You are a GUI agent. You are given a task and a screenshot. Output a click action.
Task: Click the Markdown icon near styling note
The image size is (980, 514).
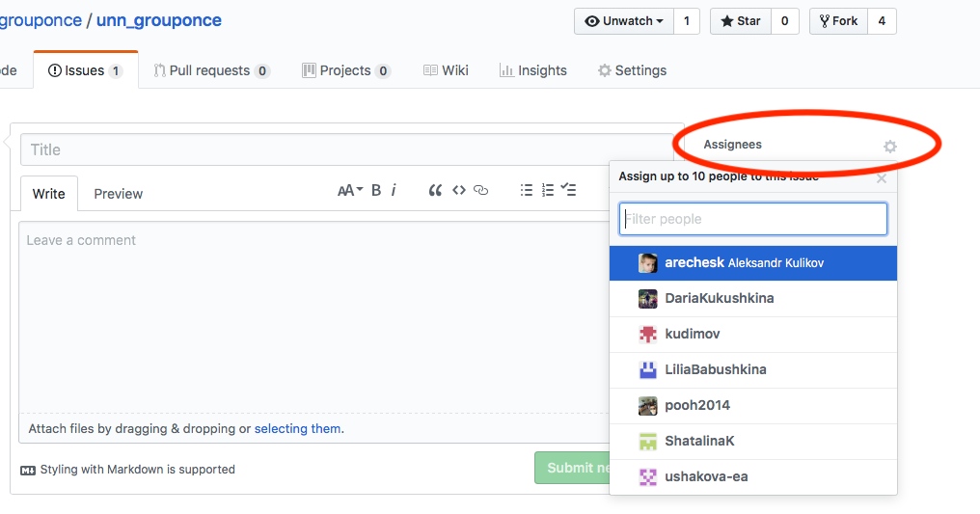(28, 471)
